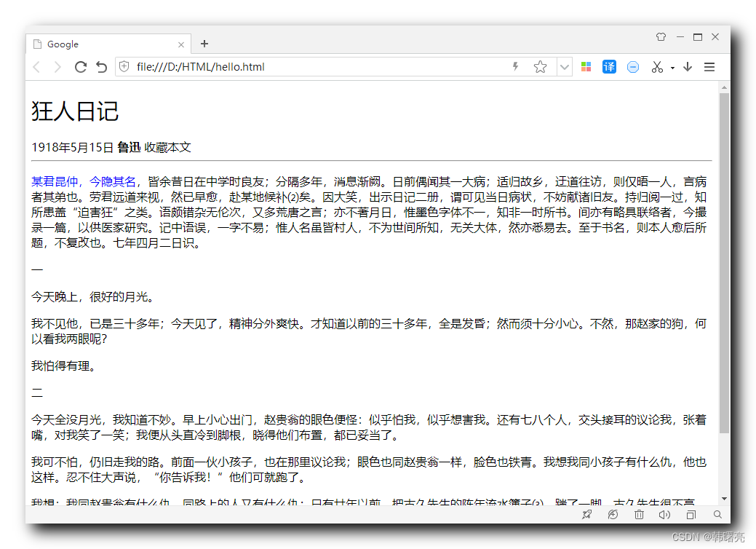This screenshot has width=756, height=549.
Task: Click the scrollbar down arrow
Action: (x=724, y=499)
